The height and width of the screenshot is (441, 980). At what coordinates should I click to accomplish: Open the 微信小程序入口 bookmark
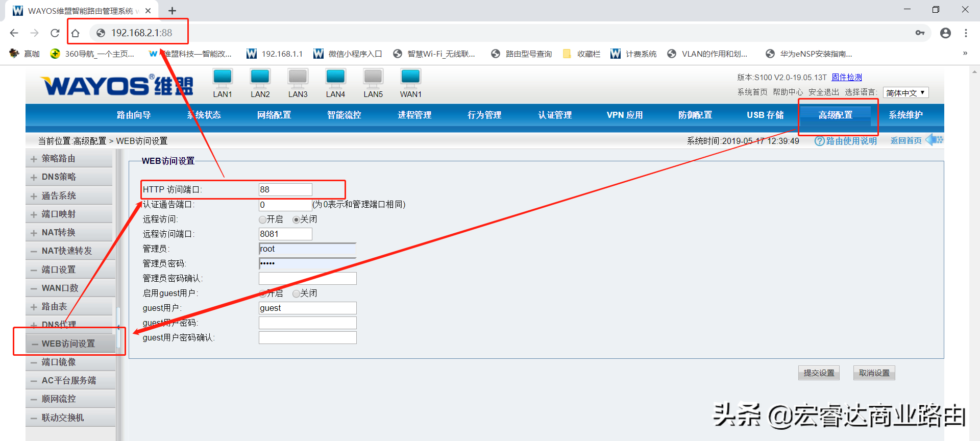(x=348, y=54)
